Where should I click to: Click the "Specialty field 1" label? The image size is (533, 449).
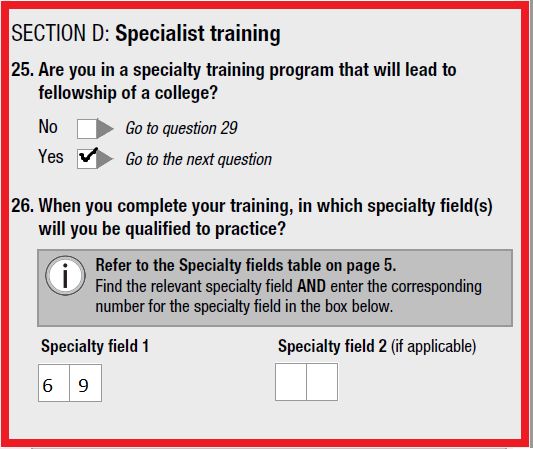coord(95,346)
